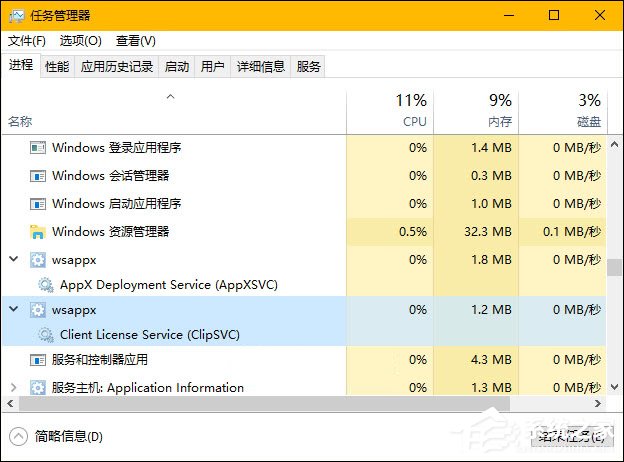
Task: Click the Windows 登录应用程序 process icon
Action: click(38, 148)
